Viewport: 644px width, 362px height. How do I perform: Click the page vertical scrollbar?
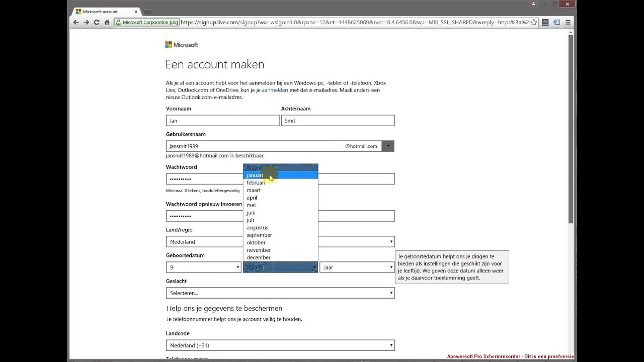coord(571,130)
